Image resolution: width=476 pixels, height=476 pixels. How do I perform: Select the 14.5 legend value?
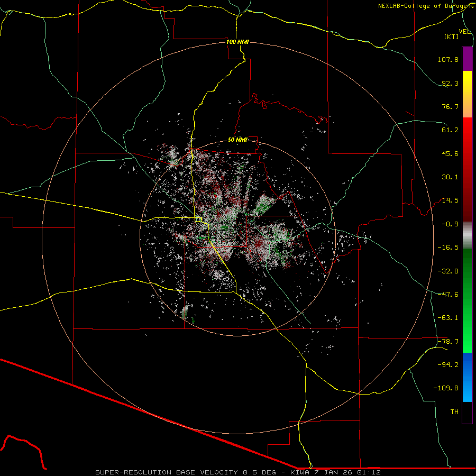coord(450,200)
